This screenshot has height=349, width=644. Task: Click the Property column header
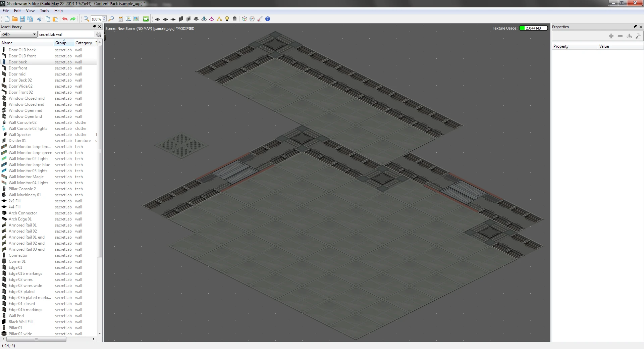[575, 46]
